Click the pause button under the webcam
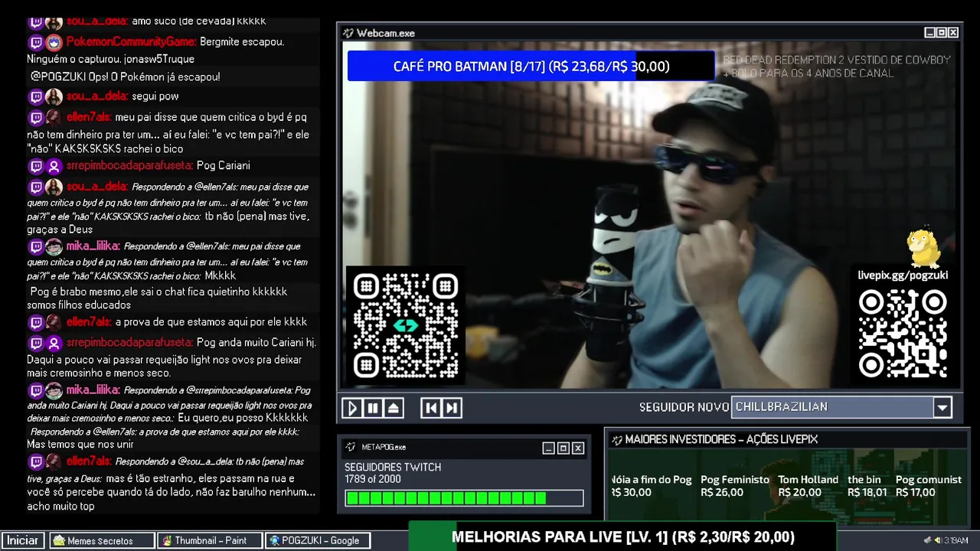The height and width of the screenshot is (551, 980). [x=372, y=408]
